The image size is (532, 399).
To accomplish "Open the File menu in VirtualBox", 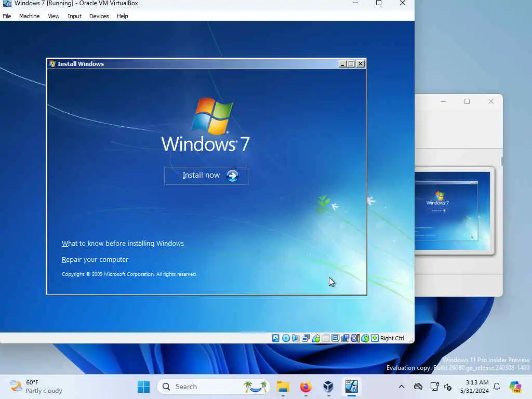I will tap(7, 16).
